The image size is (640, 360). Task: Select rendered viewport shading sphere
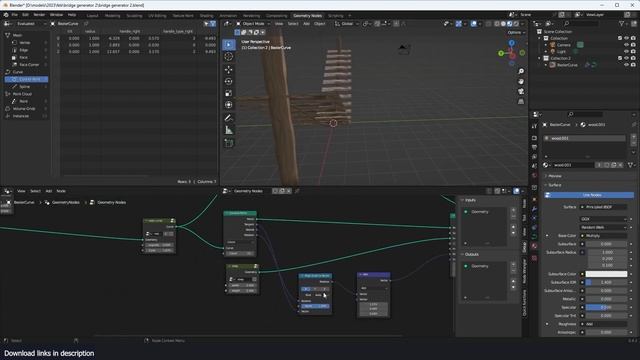[516, 24]
